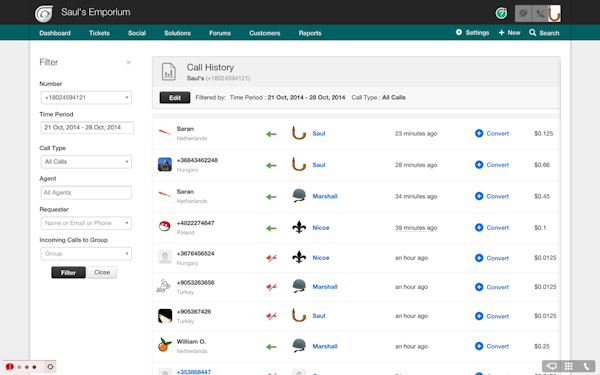Open Search with the magnifier icon
The width and height of the screenshot is (600, 375).
click(x=532, y=33)
